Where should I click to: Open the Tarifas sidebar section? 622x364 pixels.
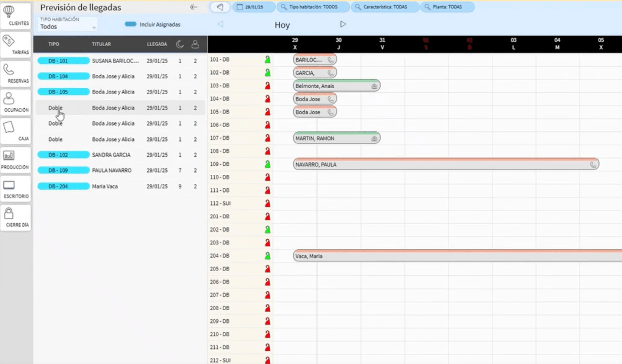(16, 45)
